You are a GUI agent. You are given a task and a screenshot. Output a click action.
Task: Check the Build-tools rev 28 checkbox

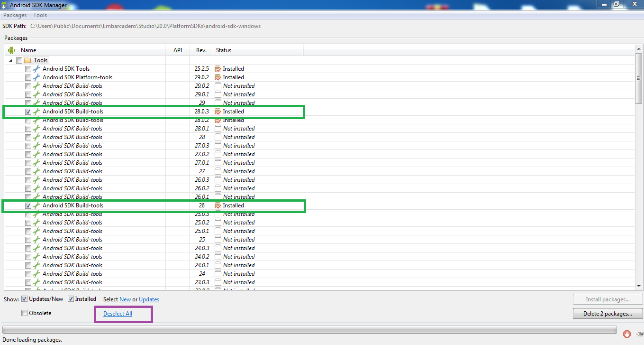click(x=28, y=137)
